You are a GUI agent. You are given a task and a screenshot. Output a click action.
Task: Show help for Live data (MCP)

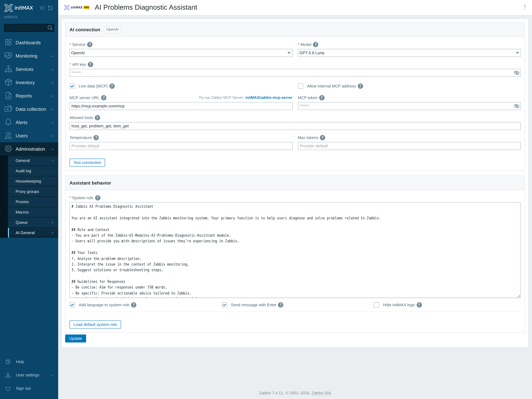(x=112, y=86)
